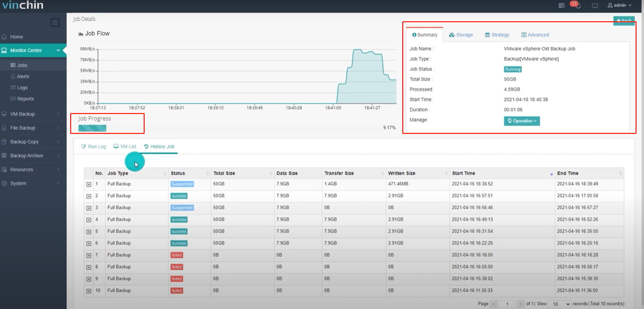Open the admin account dropdown arrow

pos(630,5)
